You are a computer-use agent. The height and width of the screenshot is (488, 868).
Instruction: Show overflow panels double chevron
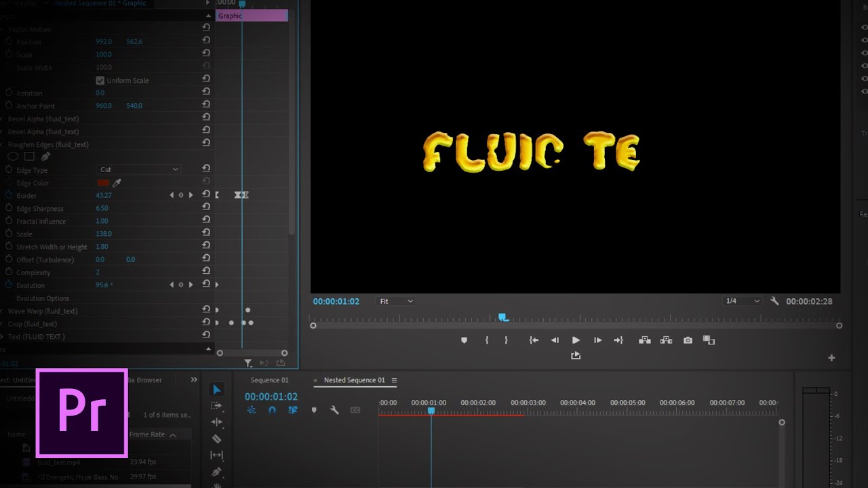point(194,380)
